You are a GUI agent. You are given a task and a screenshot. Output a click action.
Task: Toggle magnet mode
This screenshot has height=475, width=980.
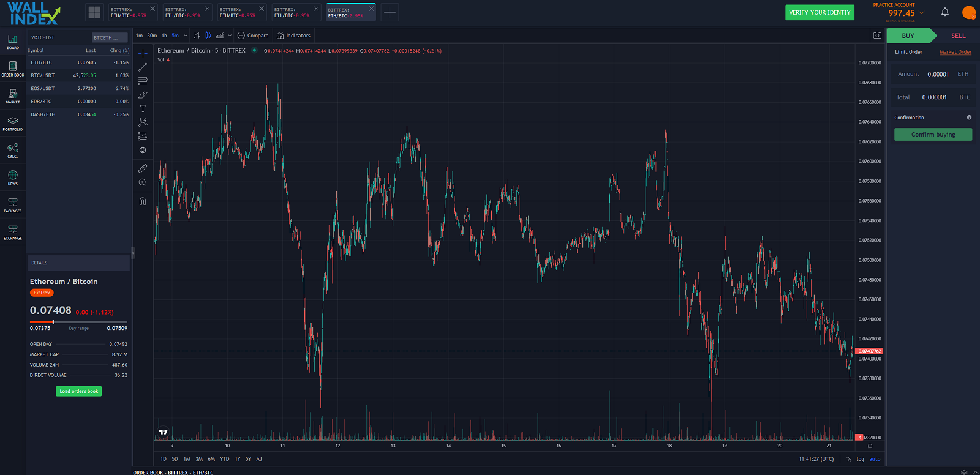(x=143, y=201)
